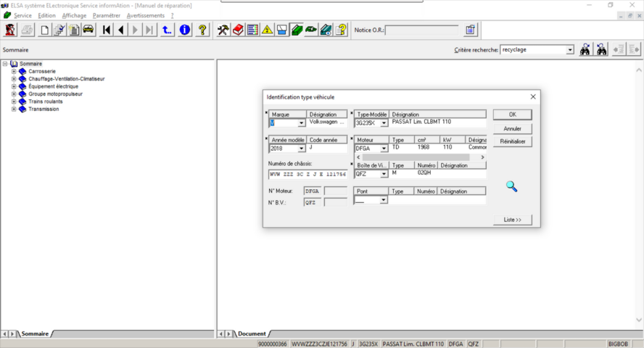Expand the Trains roulants tree node
This screenshot has width=644, height=348.
click(14, 101)
